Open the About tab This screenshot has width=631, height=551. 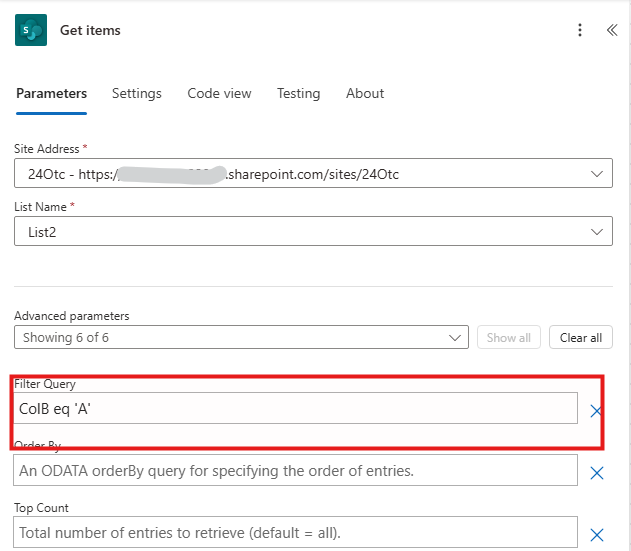tap(365, 93)
